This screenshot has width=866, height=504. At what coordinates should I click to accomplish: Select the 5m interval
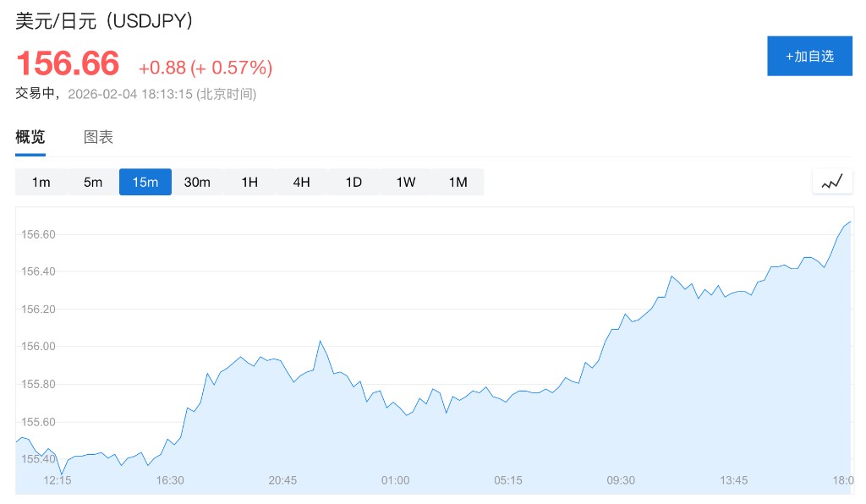[x=93, y=182]
